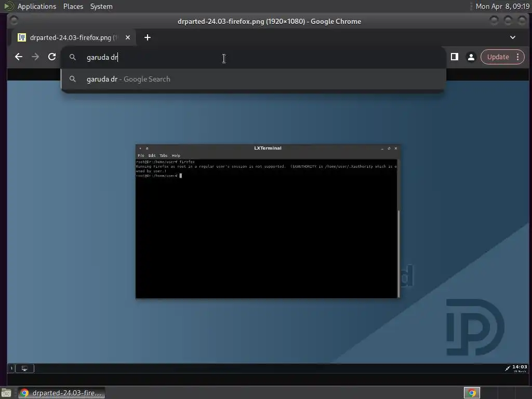Screen dimensions: 532x399
Task: Click the Chrome window menu button at title bar left
Action: pos(14,21)
